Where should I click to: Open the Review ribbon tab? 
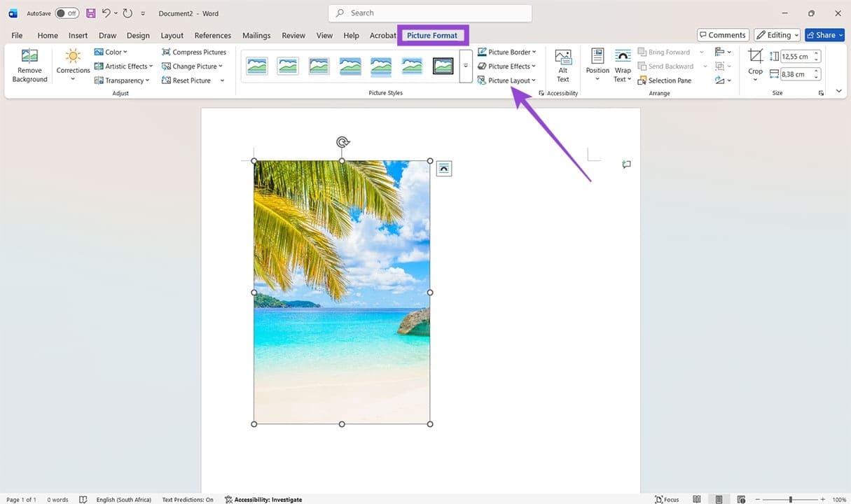coord(293,35)
